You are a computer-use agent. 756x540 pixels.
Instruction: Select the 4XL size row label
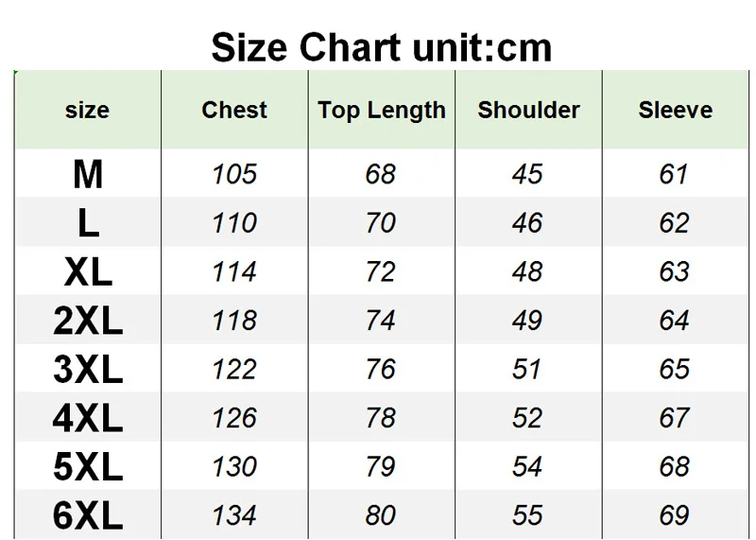88,418
